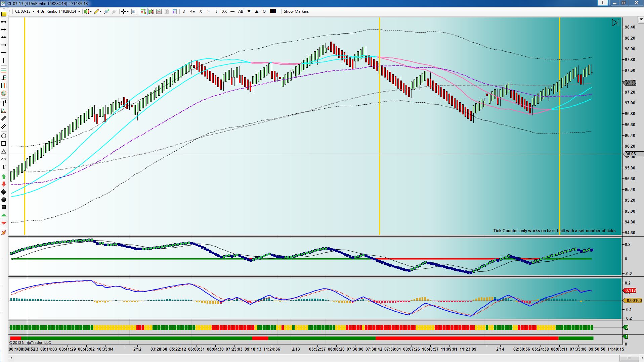Select the red Arrow Down marker tool
The height and width of the screenshot is (362, 644).
[4, 184]
